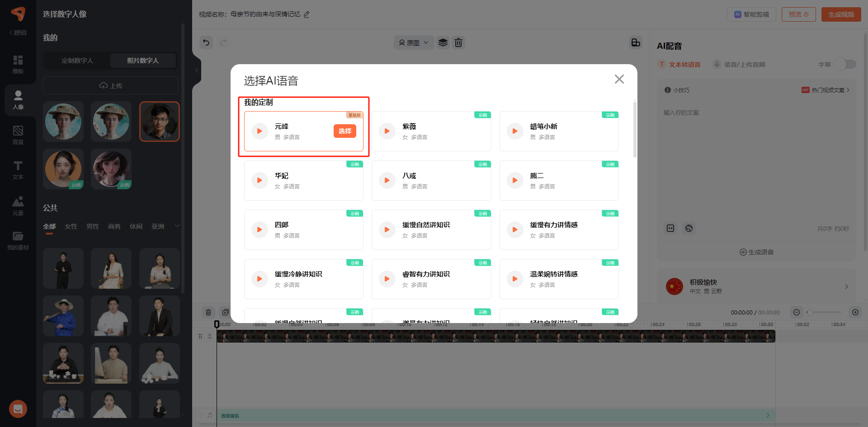Click the 选择 button on 元峰 voice
Screen dimensions: 868x427
(x=345, y=131)
